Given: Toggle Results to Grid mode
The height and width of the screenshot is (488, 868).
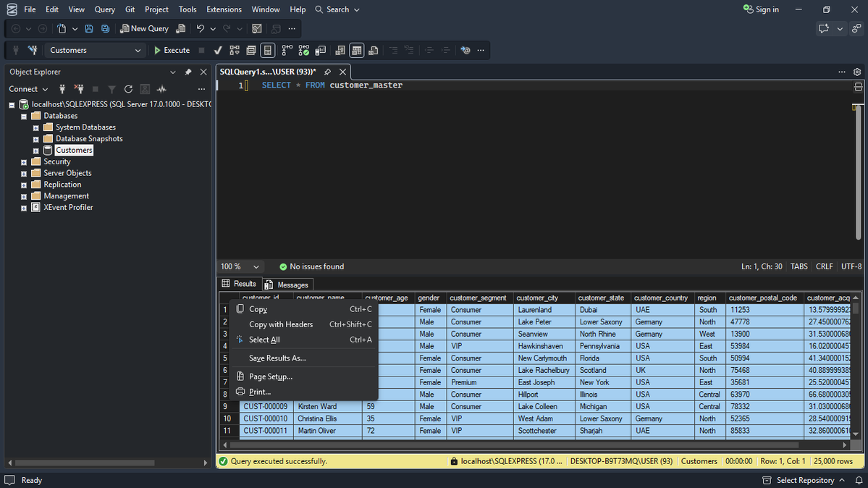Looking at the screenshot, I should pos(356,51).
